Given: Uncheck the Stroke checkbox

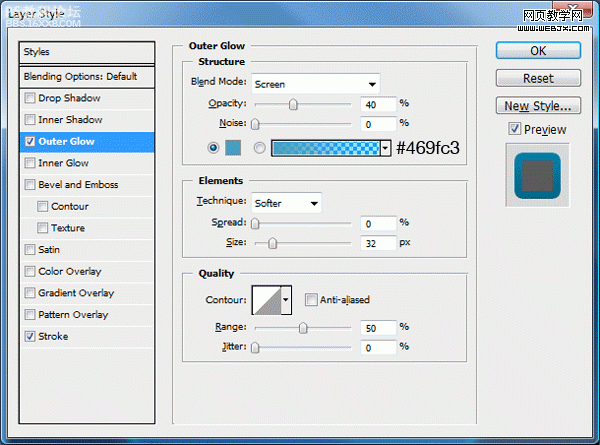Looking at the screenshot, I should coord(30,336).
